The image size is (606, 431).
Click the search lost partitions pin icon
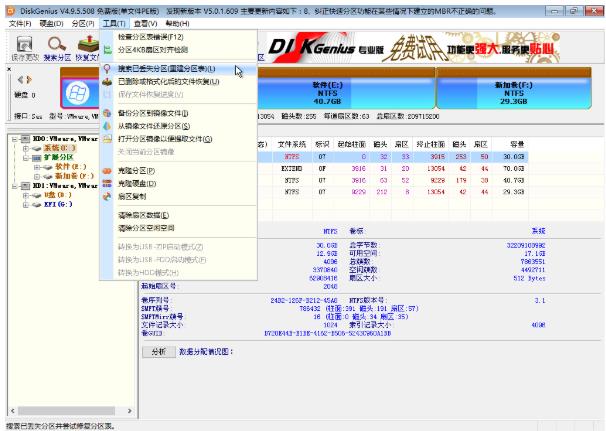click(x=107, y=69)
